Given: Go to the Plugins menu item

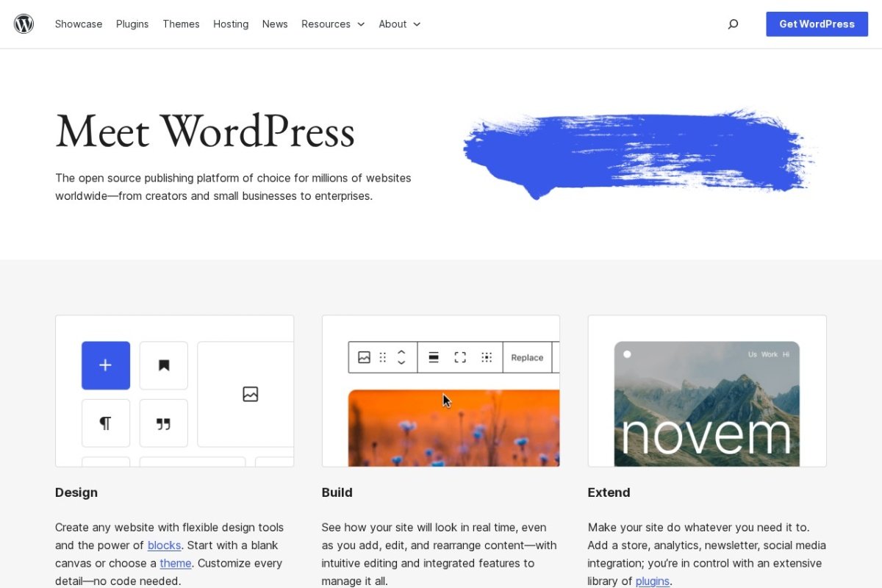Looking at the screenshot, I should point(132,24).
